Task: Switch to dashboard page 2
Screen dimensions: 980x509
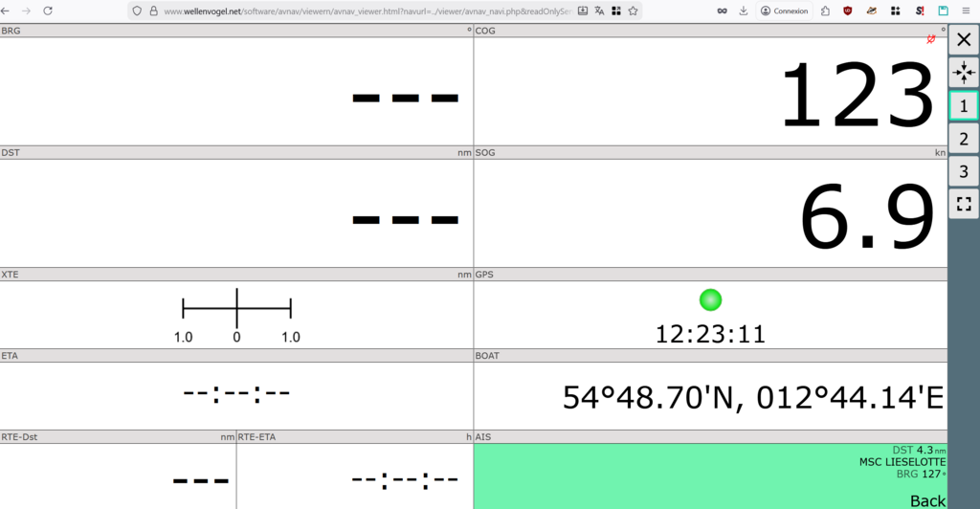Action: point(964,140)
